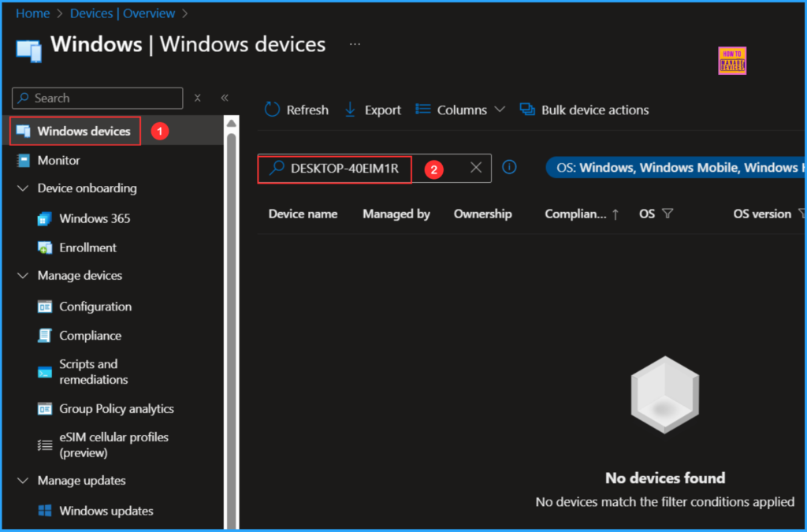Click the info icon beside search box

(x=509, y=167)
